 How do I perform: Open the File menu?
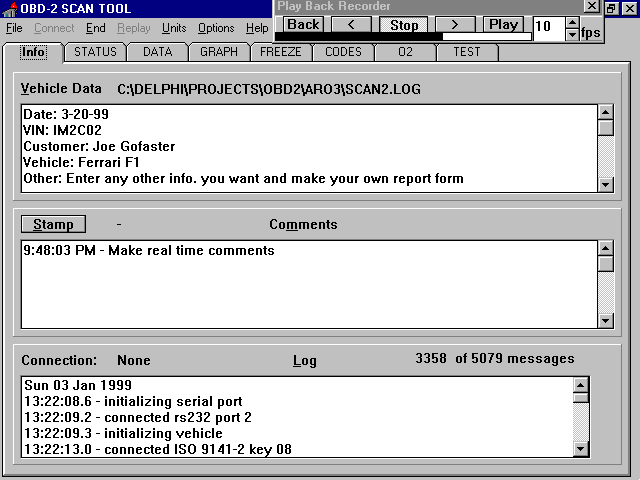point(14,28)
